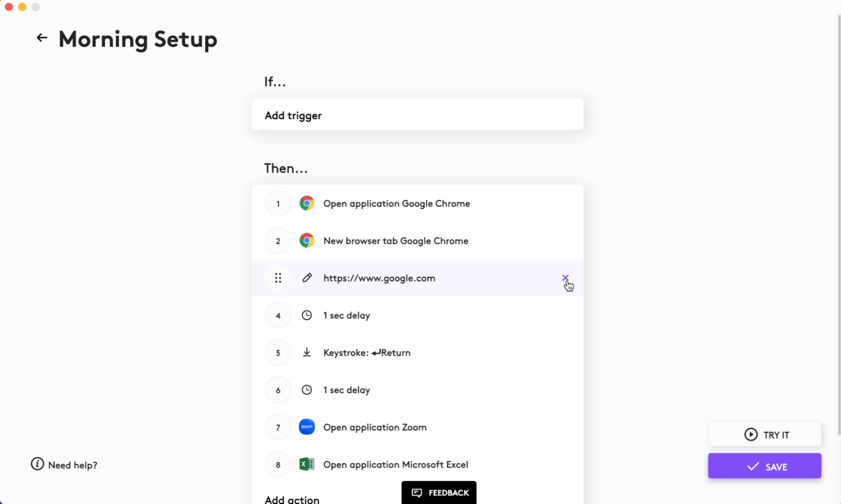Open the FEEDBACK button
Viewport: 841px width, 504px height.
[439, 493]
